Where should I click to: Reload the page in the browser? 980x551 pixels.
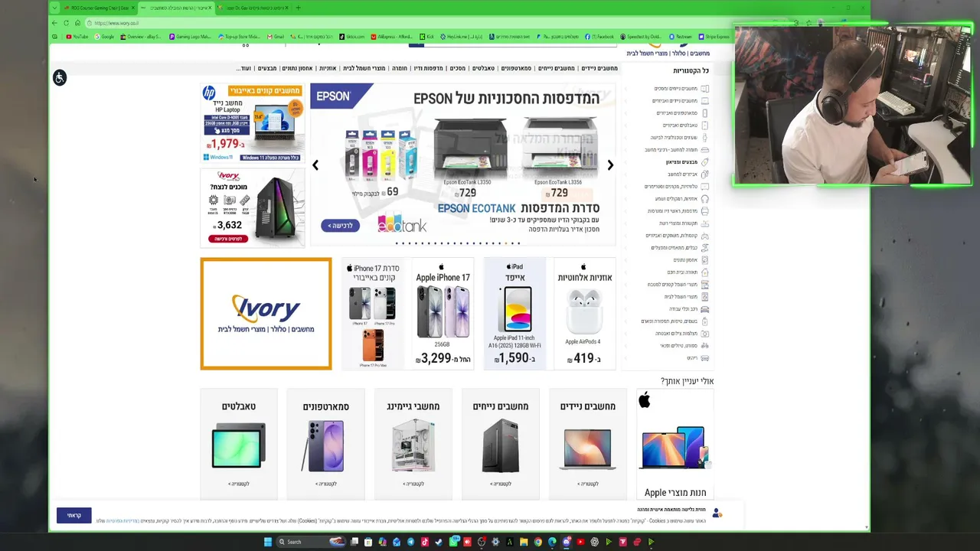66,23
